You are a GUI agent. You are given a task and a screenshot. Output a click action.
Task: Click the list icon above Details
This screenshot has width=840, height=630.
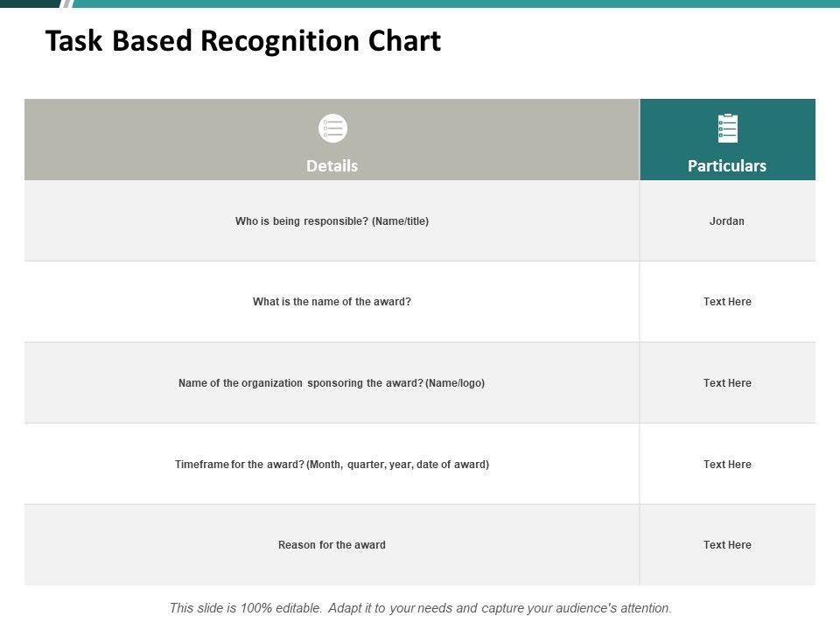[332, 129]
